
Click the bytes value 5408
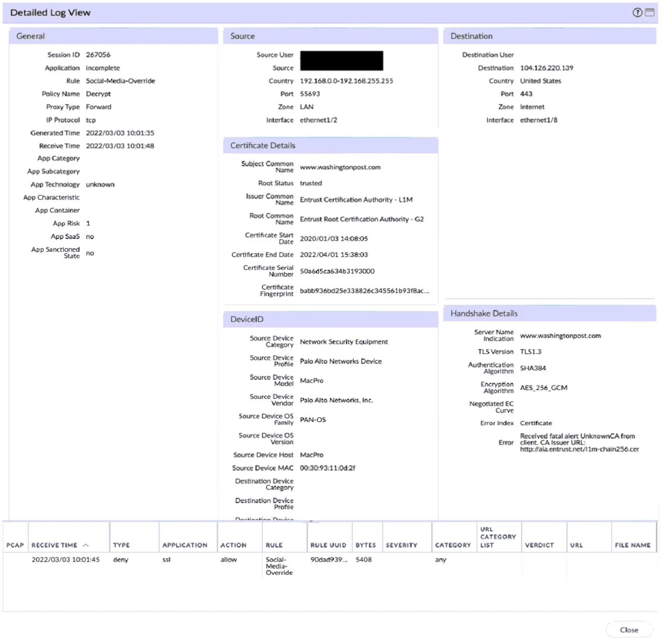pyautogui.click(x=364, y=559)
